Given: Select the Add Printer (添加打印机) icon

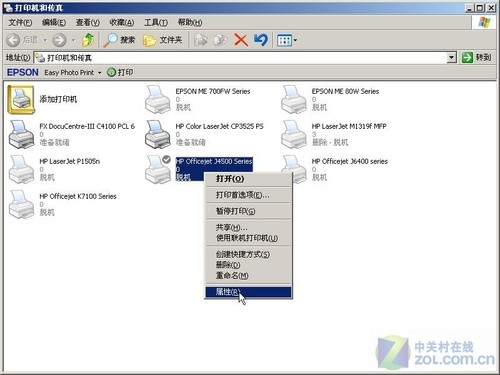Looking at the screenshot, I should point(21,100).
